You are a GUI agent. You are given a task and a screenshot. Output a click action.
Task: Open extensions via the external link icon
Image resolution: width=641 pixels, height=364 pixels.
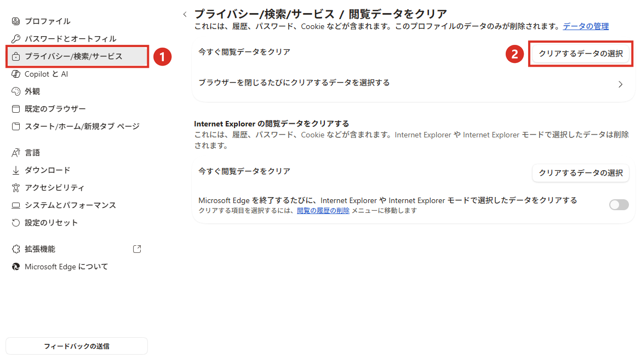(137, 249)
